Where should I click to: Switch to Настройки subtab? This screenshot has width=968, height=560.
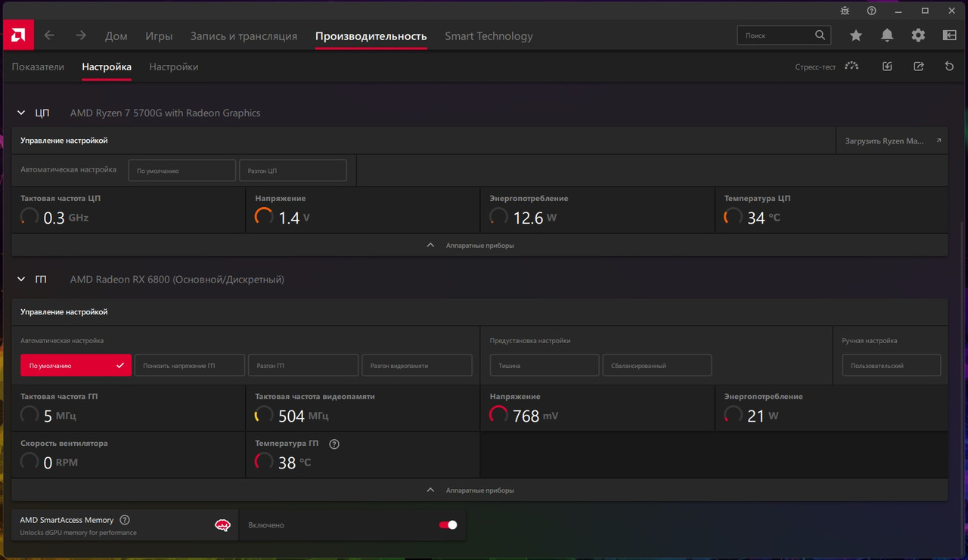[x=174, y=67]
